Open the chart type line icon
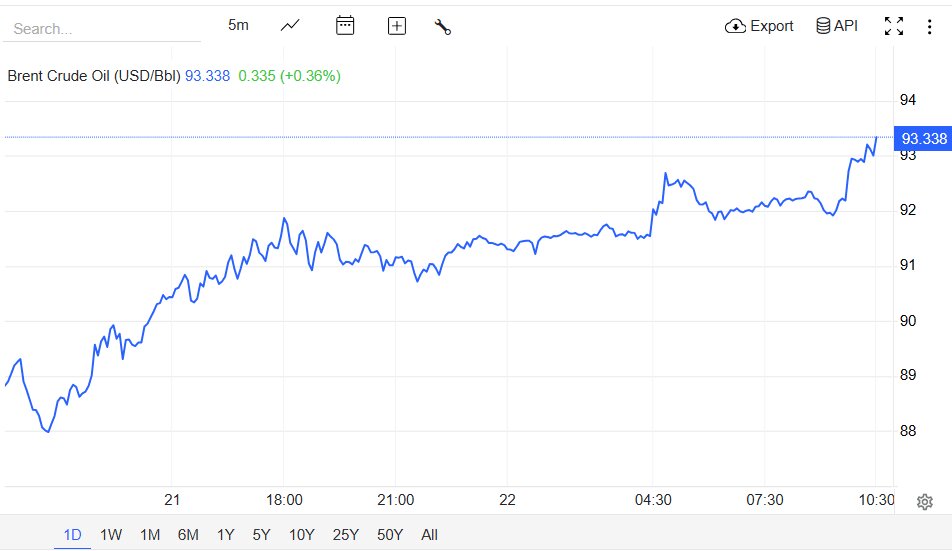Viewport: 952px width, 551px height. pos(290,25)
